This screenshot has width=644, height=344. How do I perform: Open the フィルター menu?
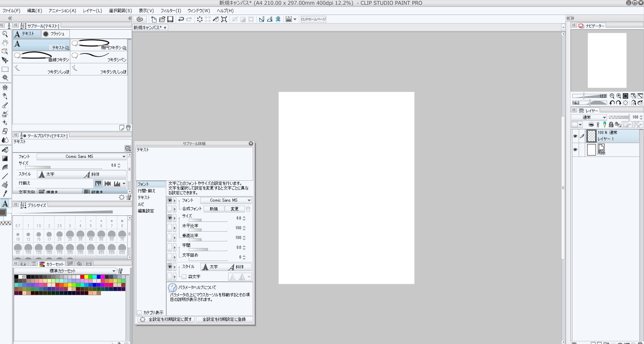171,10
